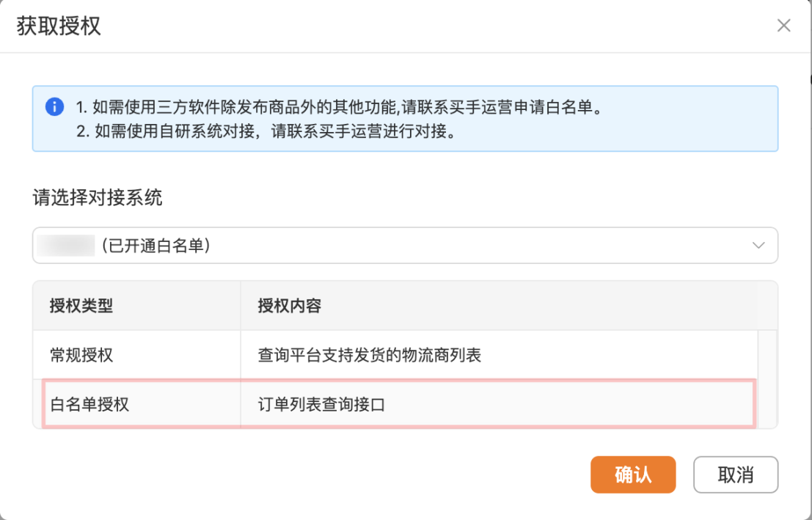Open the 对接系统 selection combo box

pos(405,246)
